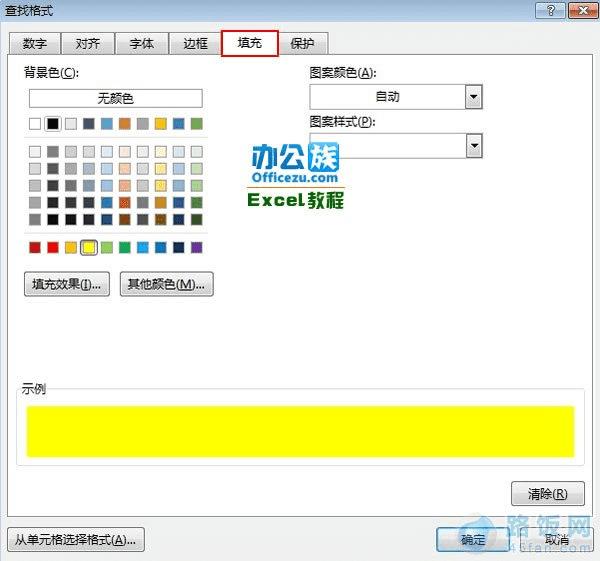
Task: Select the 保护 tab
Action: click(302, 44)
